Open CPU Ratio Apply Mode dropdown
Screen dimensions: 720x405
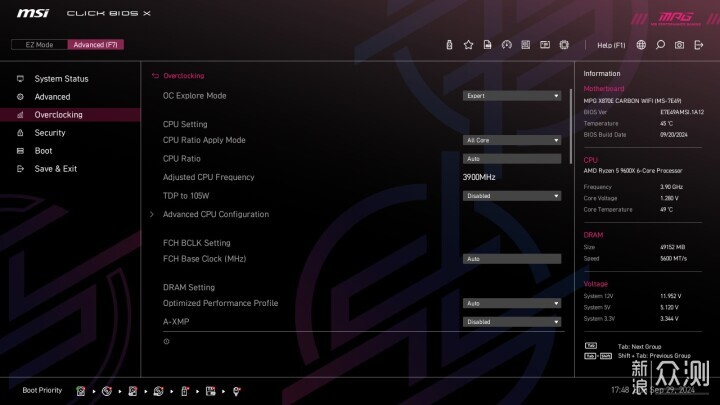pyautogui.click(x=512, y=140)
